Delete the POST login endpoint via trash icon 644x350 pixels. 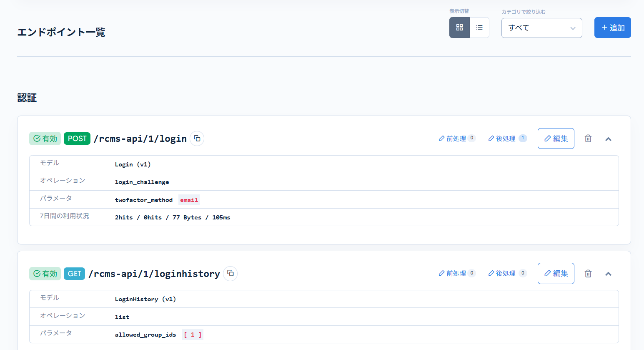coord(588,138)
